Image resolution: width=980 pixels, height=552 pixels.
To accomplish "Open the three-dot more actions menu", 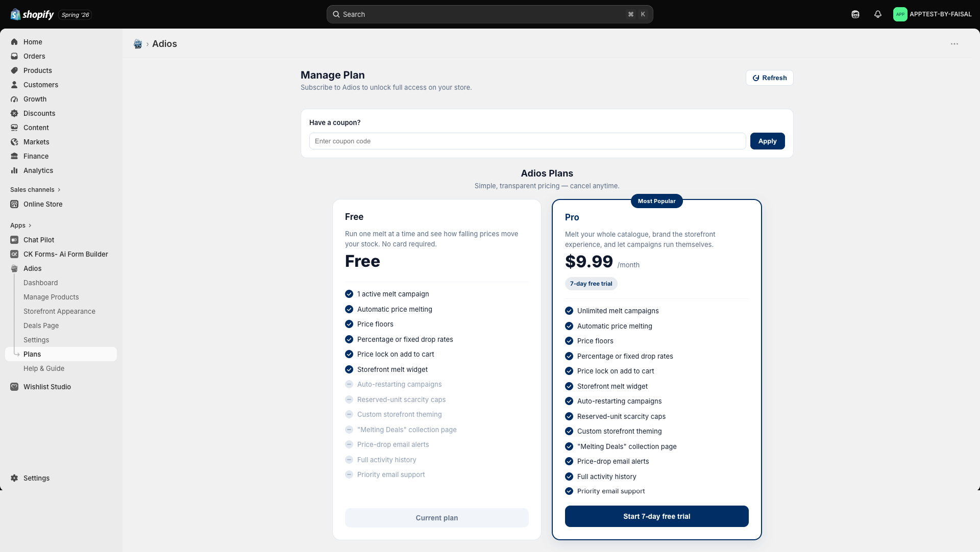I will pos(954,44).
